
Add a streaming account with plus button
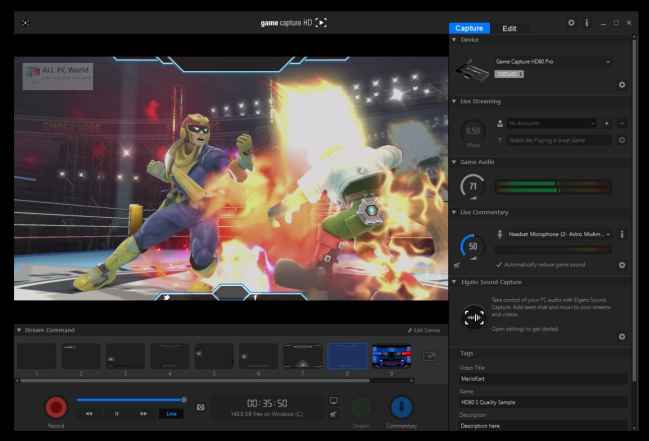(x=607, y=123)
